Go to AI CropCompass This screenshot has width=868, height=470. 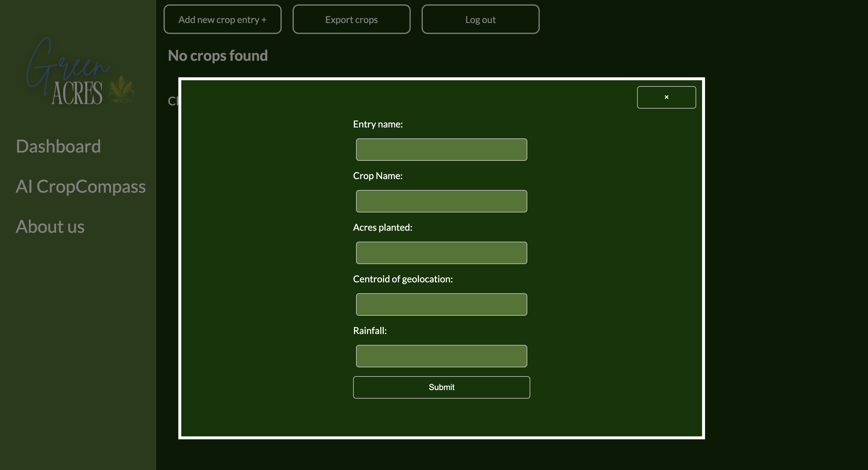[x=81, y=186]
